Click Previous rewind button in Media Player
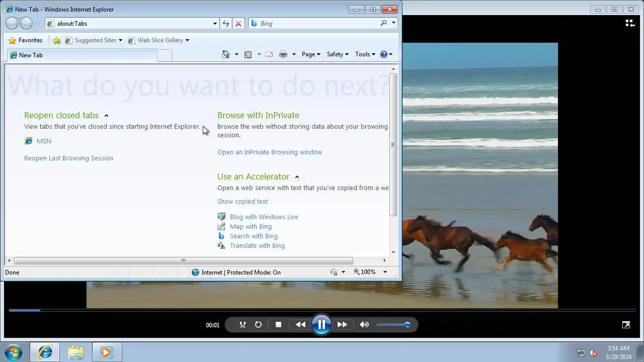The height and width of the screenshot is (362, 644). (300, 325)
